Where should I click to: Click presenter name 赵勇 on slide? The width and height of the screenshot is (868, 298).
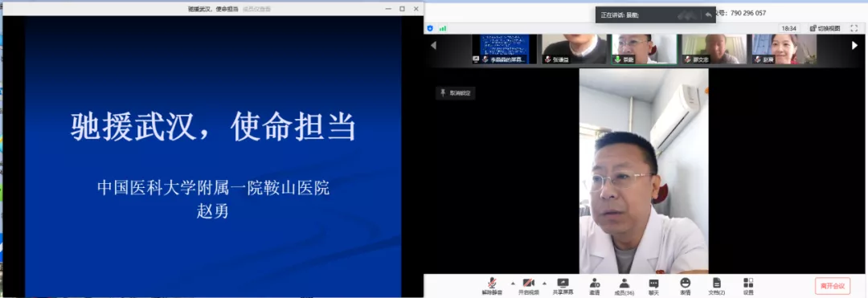click(x=212, y=211)
